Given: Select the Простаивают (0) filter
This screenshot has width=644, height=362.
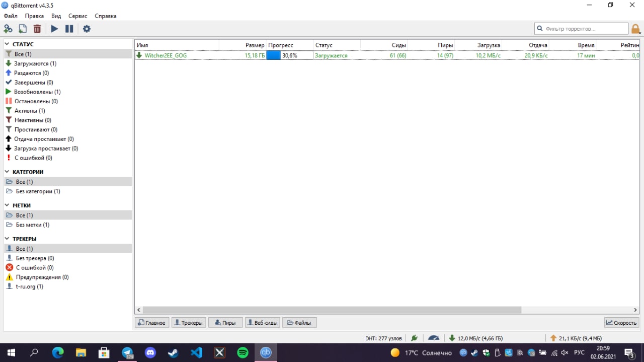Looking at the screenshot, I should pyautogui.click(x=68, y=129).
